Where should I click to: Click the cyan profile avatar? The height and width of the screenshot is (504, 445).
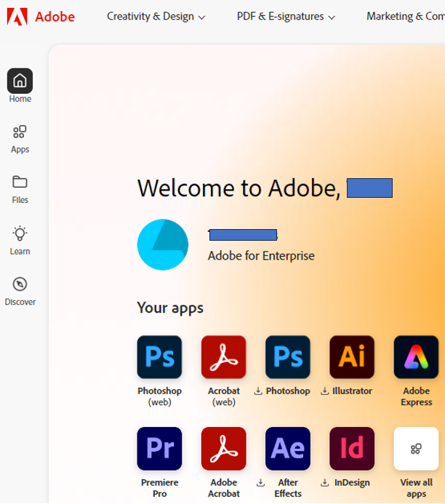pos(163,244)
